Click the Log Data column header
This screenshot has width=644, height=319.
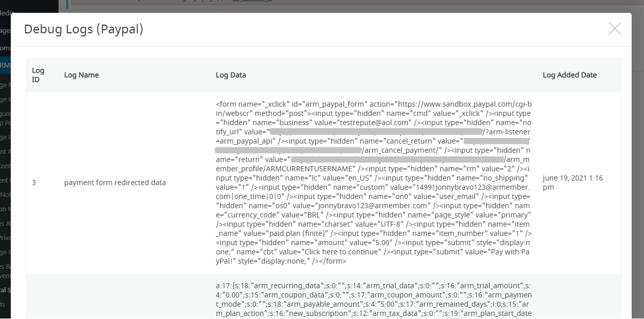[231, 75]
